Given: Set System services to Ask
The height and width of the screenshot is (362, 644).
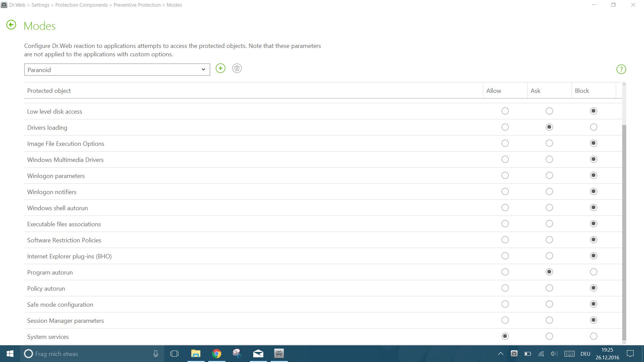Looking at the screenshot, I should click(x=549, y=336).
